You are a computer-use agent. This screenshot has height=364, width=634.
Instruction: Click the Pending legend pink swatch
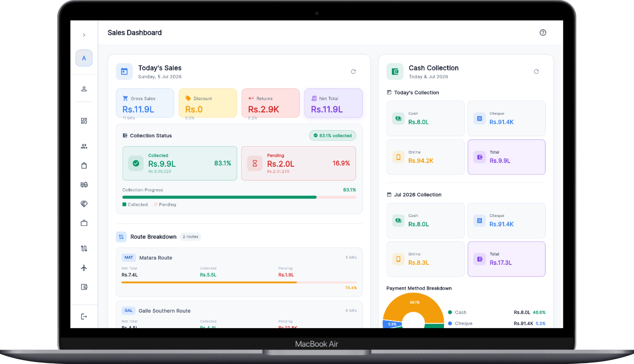coord(156,204)
